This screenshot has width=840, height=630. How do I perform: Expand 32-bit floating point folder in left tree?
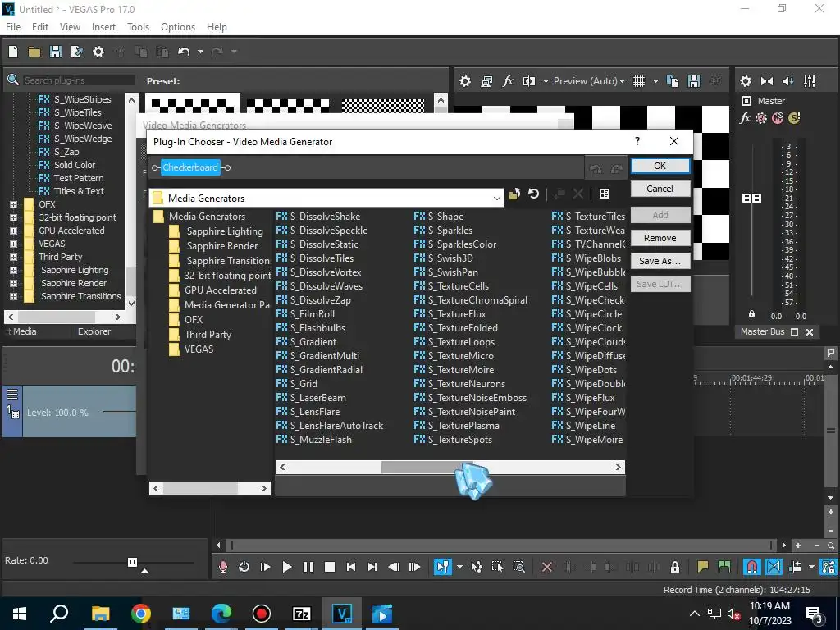pos(13,217)
